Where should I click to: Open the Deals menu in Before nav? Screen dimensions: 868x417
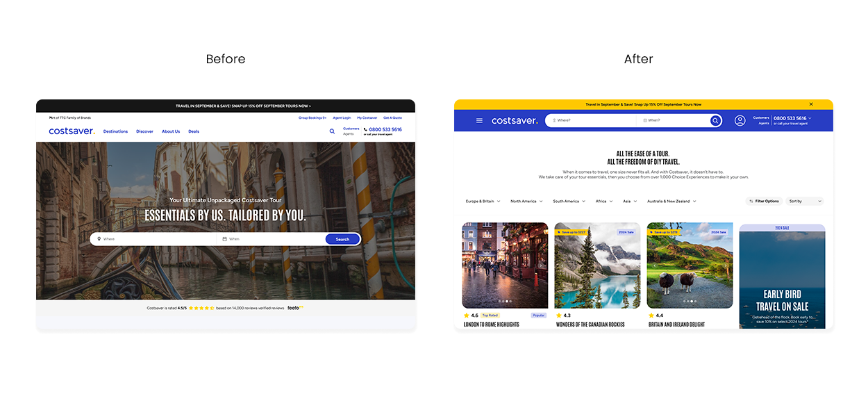[x=194, y=131]
